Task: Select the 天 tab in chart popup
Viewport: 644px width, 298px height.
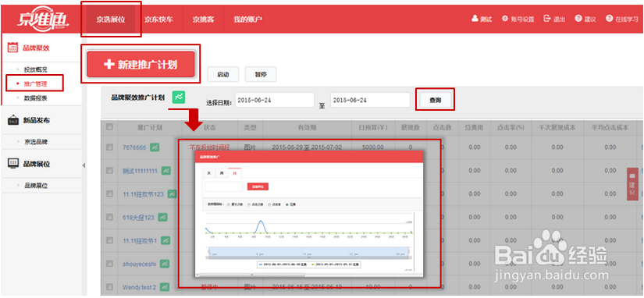Action: pyautogui.click(x=209, y=173)
